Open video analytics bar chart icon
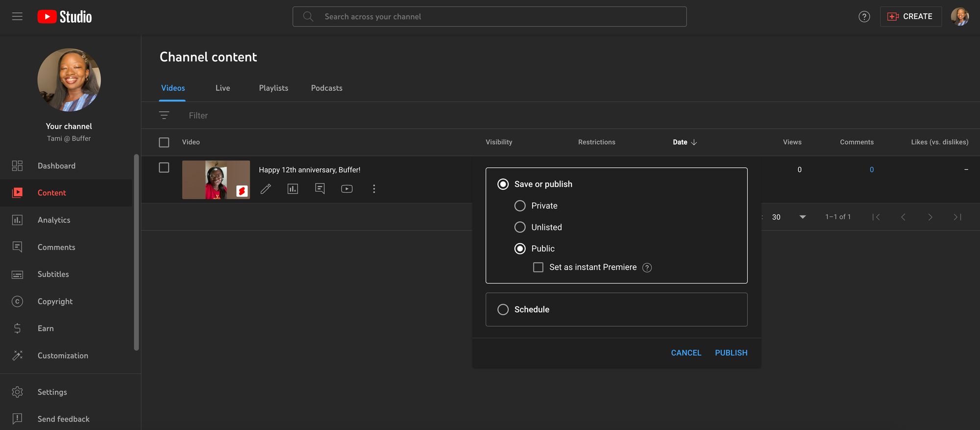Image resolution: width=980 pixels, height=430 pixels. click(x=293, y=189)
